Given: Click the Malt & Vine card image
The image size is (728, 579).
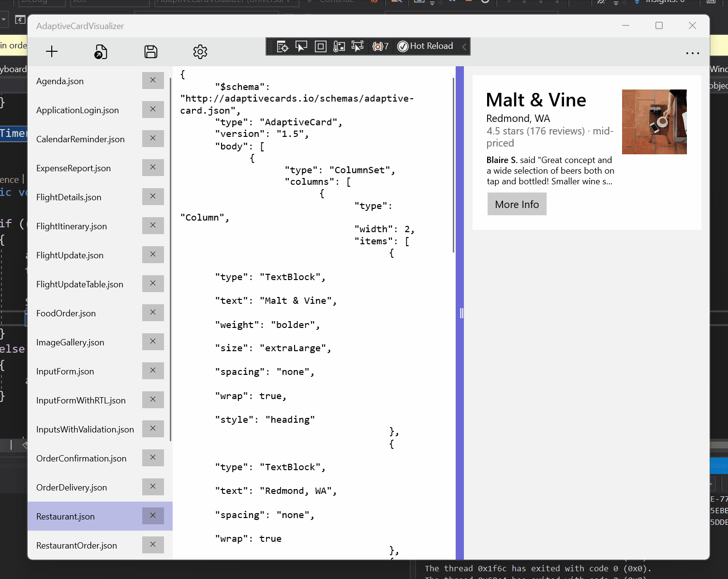Looking at the screenshot, I should click(654, 121).
